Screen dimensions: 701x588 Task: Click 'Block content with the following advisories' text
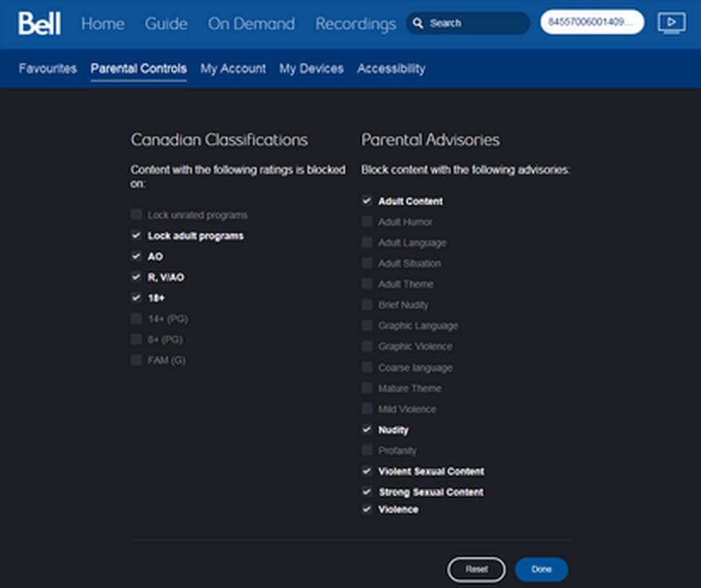click(x=465, y=170)
